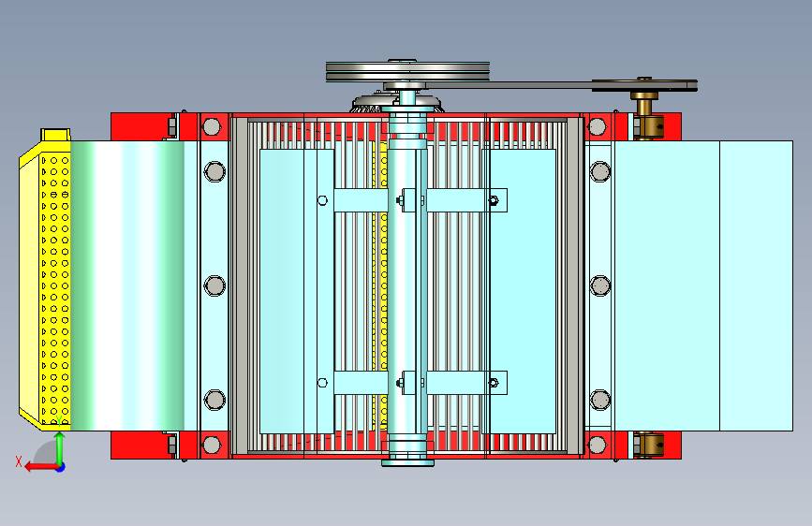Click the red X axis arrow of triad
Image resolution: width=812 pixels, height=526 pixels.
coord(40,467)
